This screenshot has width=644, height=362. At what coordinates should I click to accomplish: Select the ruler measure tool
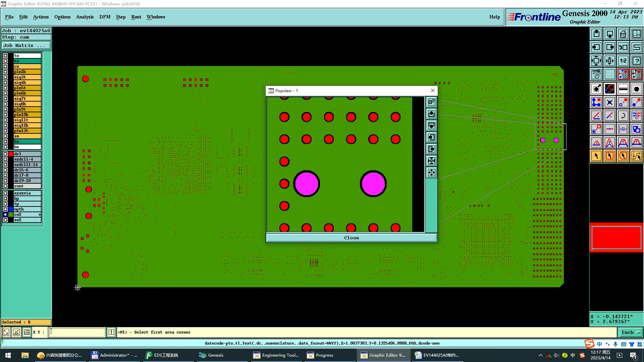[623, 89]
